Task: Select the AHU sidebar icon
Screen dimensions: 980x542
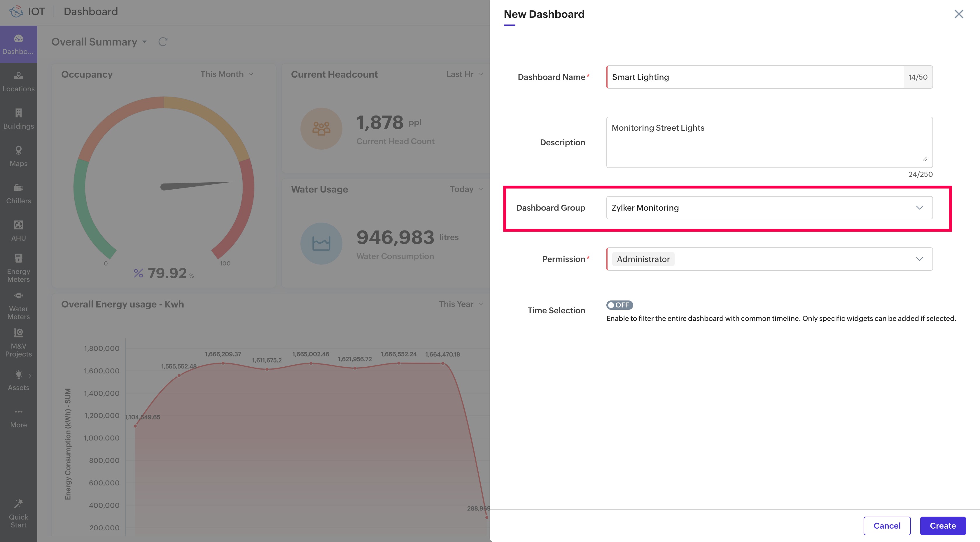Action: (x=18, y=231)
